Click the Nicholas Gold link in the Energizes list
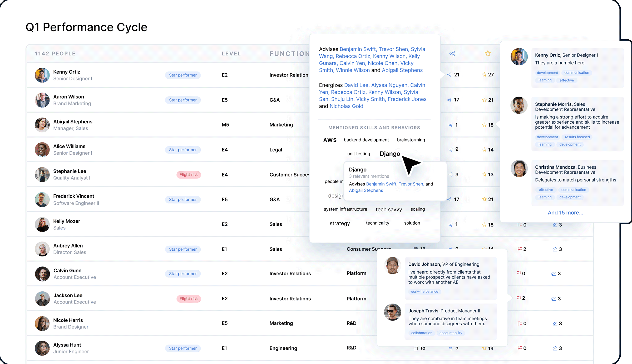The image size is (632, 364). (x=346, y=106)
